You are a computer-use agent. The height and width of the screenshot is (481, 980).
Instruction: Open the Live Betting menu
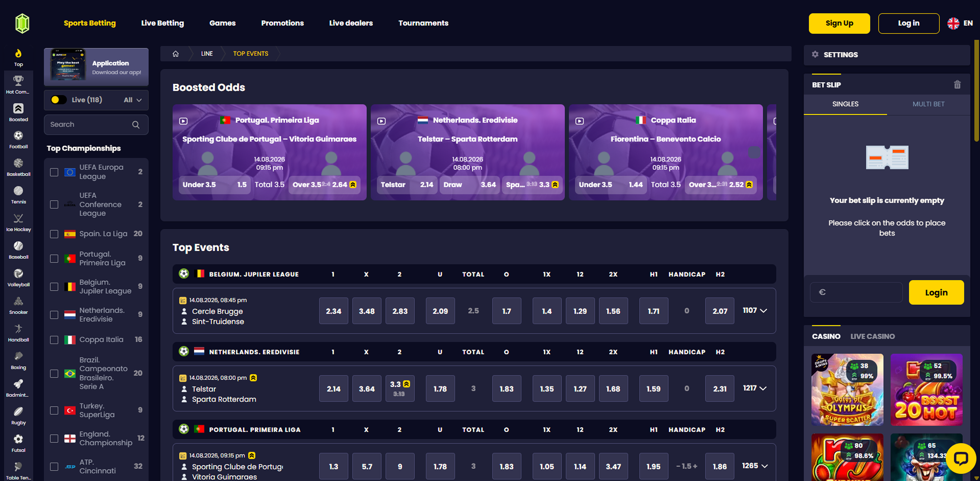coord(162,23)
